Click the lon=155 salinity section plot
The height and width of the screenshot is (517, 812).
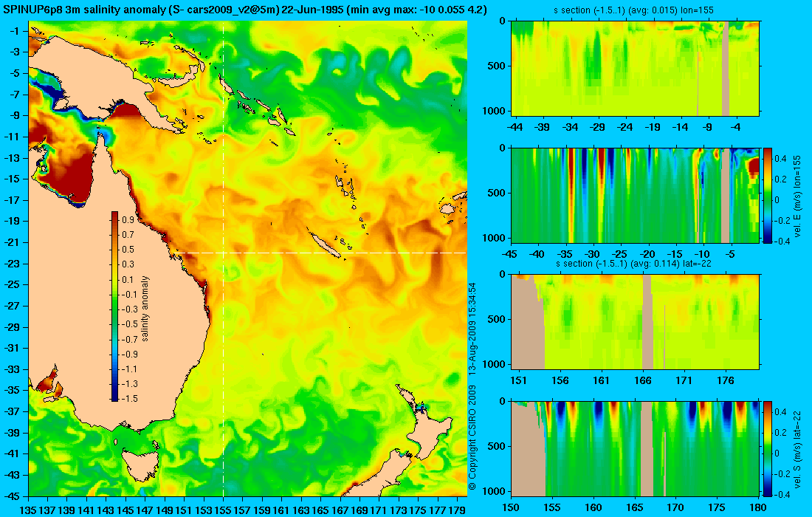pos(635,69)
